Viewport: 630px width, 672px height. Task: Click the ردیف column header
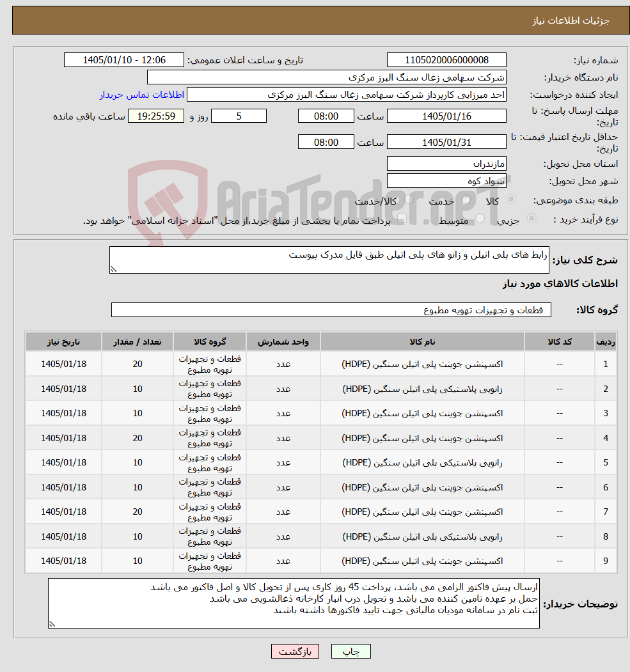pos(606,341)
